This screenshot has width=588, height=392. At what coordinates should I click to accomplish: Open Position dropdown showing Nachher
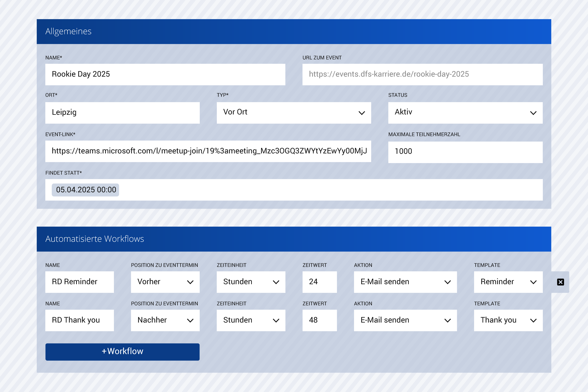coord(165,320)
